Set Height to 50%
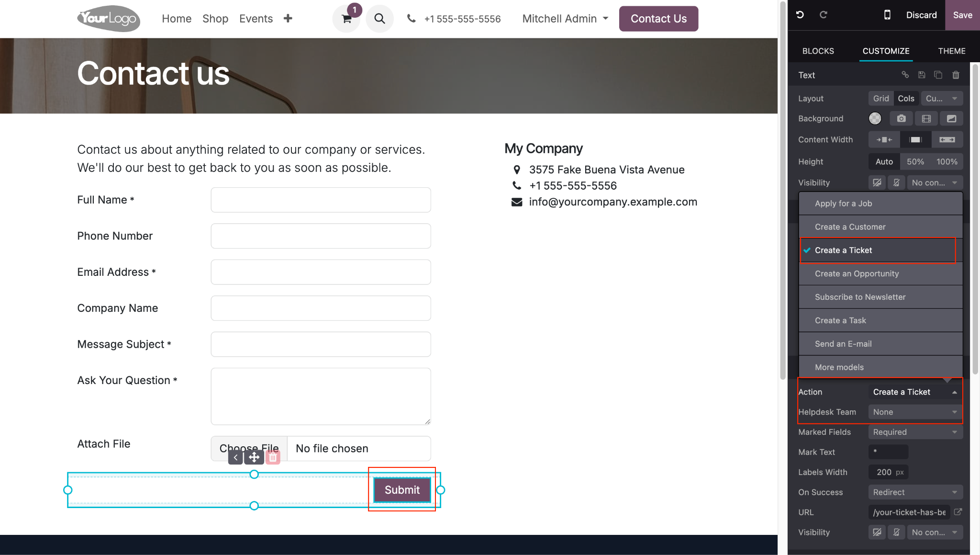 [915, 162]
